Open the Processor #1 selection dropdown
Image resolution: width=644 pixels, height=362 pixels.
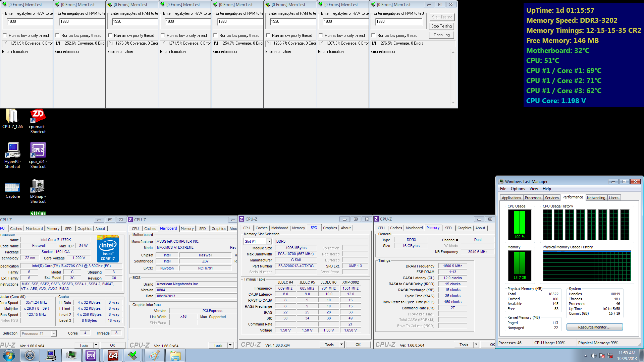pyautogui.click(x=54, y=334)
